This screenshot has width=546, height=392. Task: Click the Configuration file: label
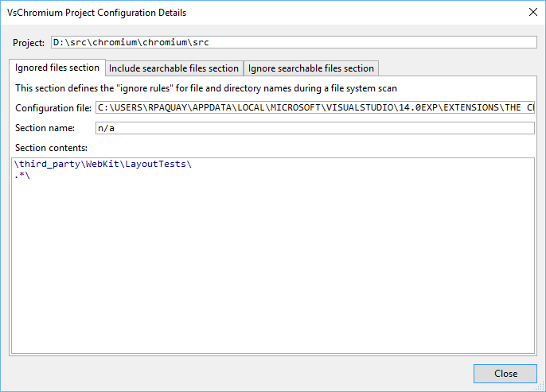[x=53, y=108]
